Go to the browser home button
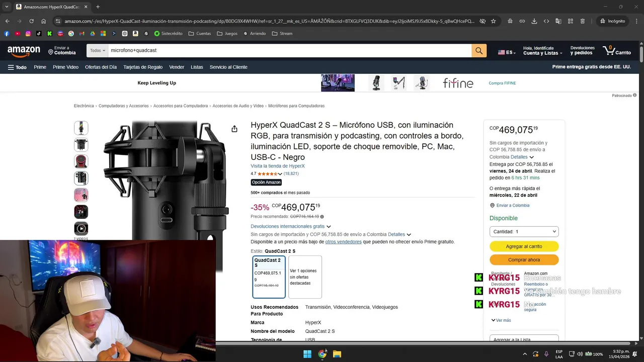 [x=44, y=21]
